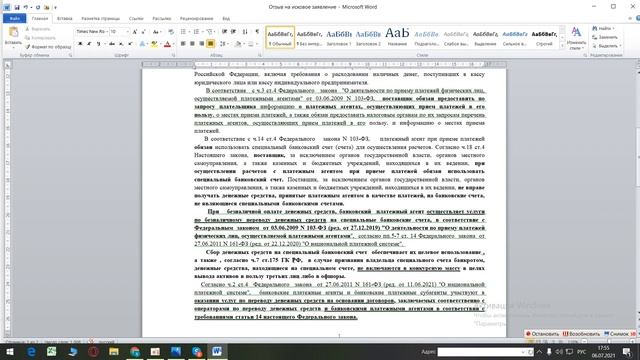Open Excel from the taskbar
640x360 pixels.
pyautogui.click(x=51, y=351)
